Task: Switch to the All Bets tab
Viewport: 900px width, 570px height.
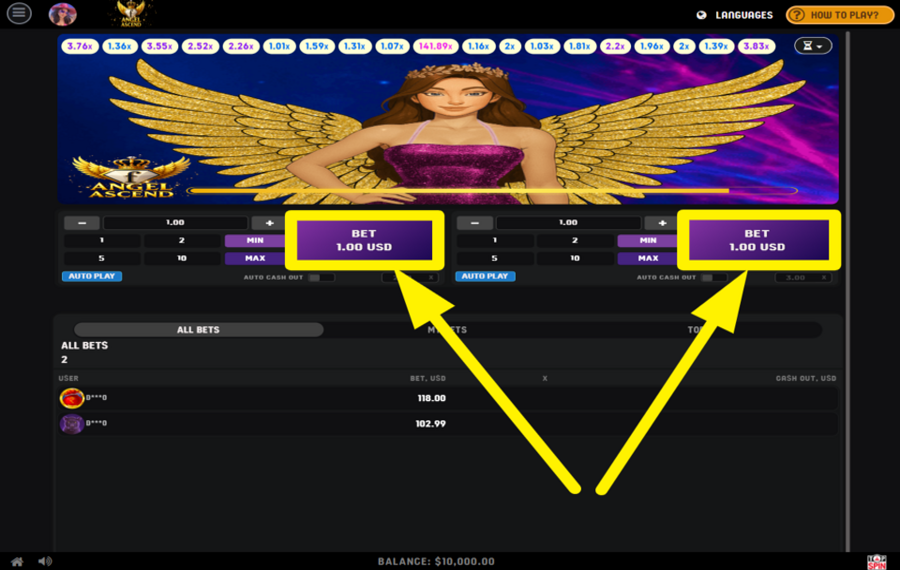Action: [x=198, y=330]
